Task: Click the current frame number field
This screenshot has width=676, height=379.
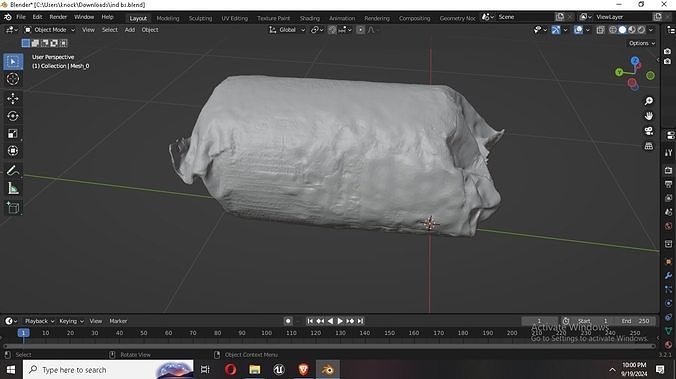Action: (539, 321)
